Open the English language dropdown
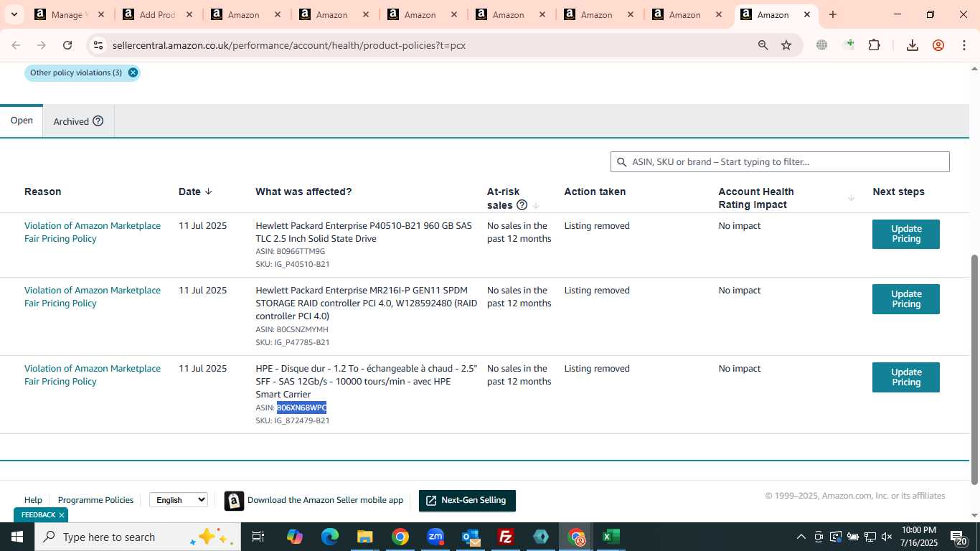 [179, 500]
